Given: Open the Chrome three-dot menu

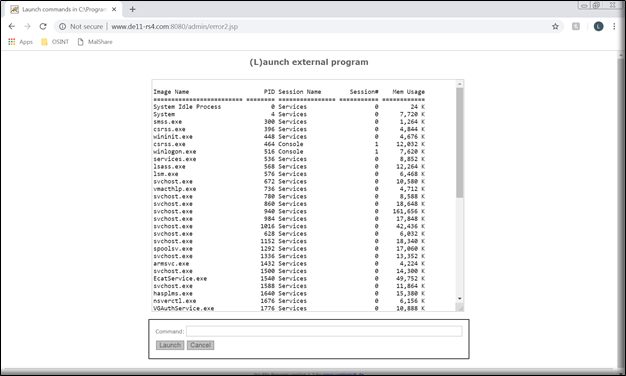Looking at the screenshot, I should [x=614, y=26].
